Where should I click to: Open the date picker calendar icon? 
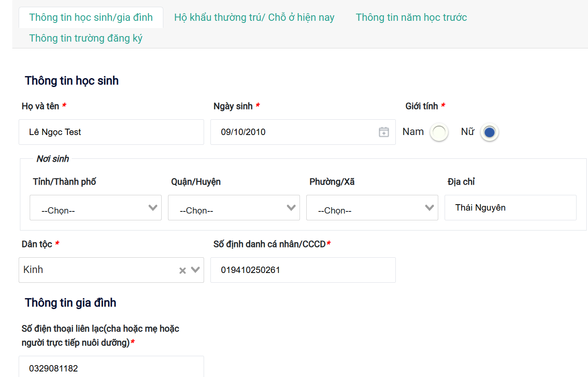tap(384, 132)
